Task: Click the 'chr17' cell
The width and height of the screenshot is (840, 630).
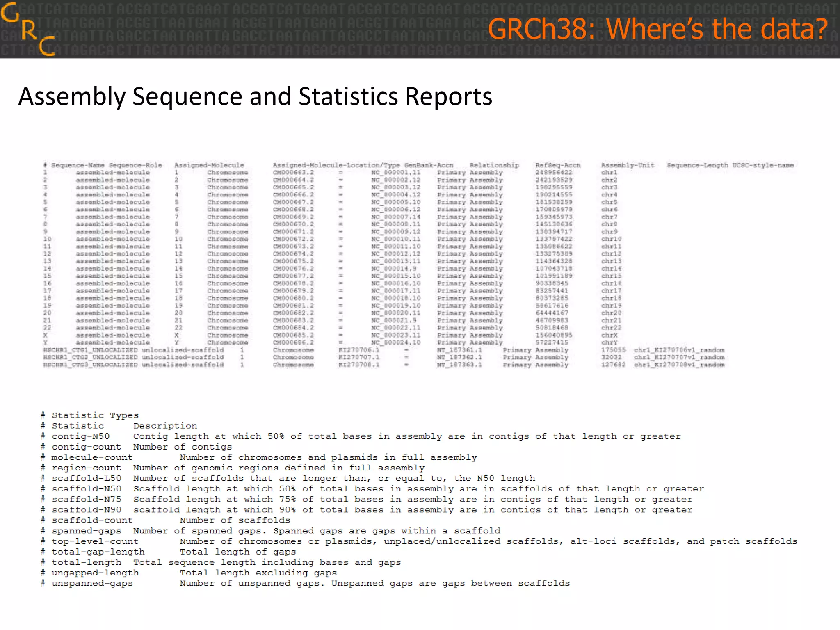Action: click(x=611, y=291)
